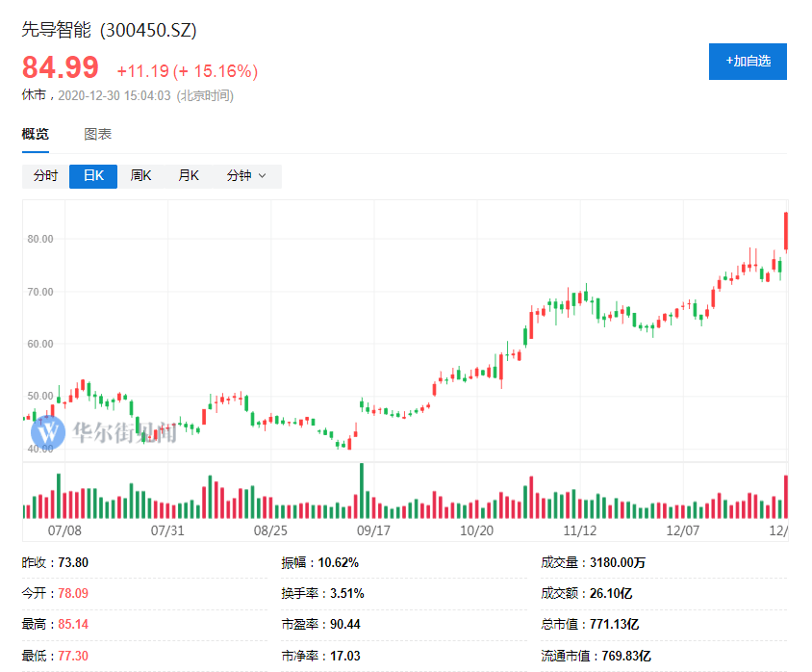
Task: Click the 80.00 price axis label
Action: (40, 239)
